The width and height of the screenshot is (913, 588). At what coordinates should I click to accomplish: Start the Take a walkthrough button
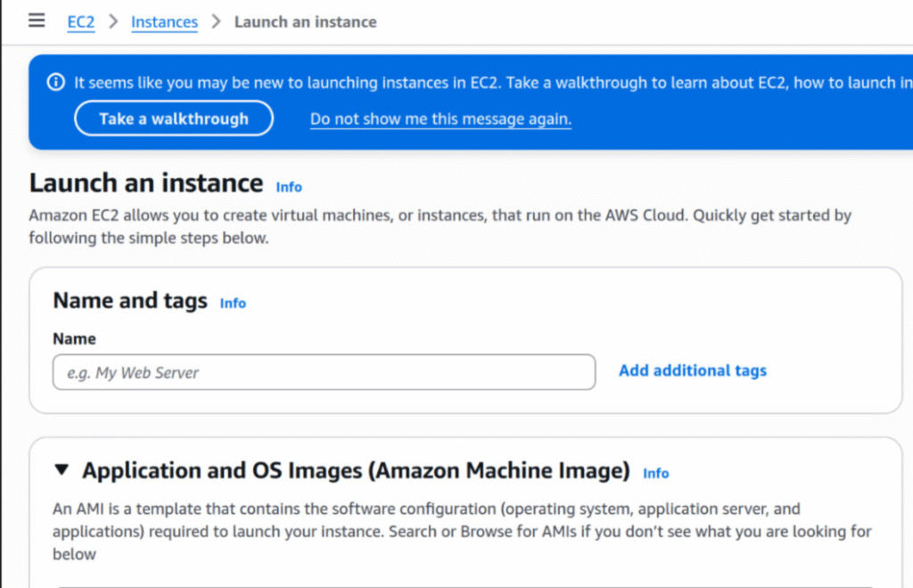(174, 118)
